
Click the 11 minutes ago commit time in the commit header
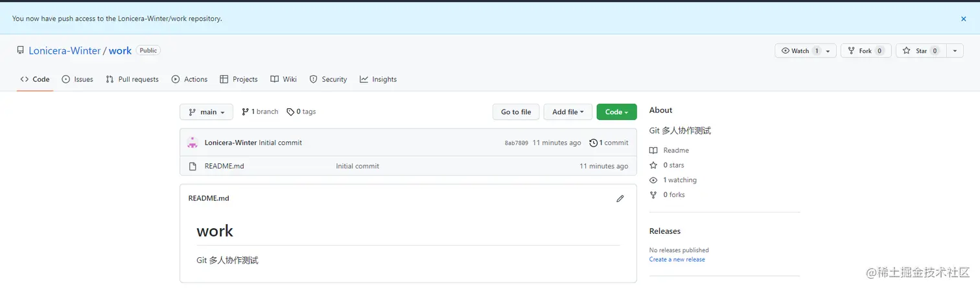pyautogui.click(x=557, y=143)
